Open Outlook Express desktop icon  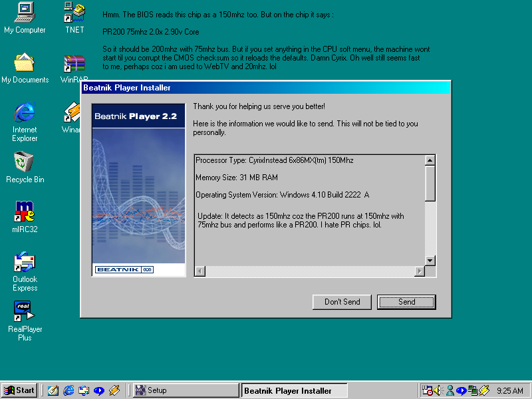click(x=25, y=263)
